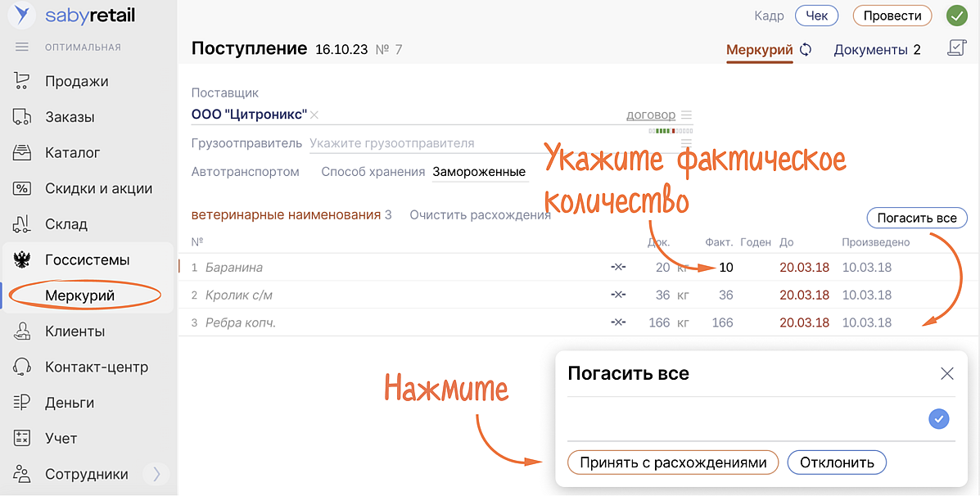Click the green checkmark status circle
Image resolution: width=980 pixels, height=496 pixels.
[x=956, y=16]
